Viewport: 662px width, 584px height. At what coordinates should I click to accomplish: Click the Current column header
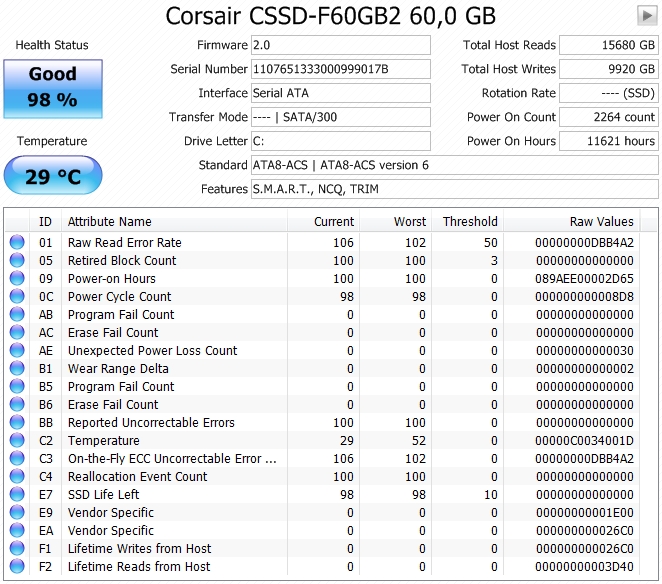click(x=323, y=221)
